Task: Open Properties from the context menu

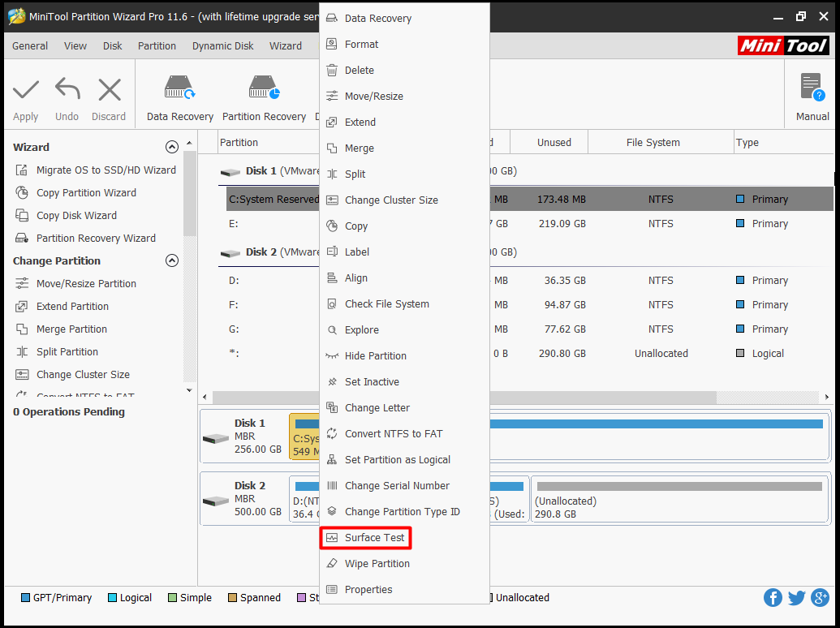Action: coord(404,589)
